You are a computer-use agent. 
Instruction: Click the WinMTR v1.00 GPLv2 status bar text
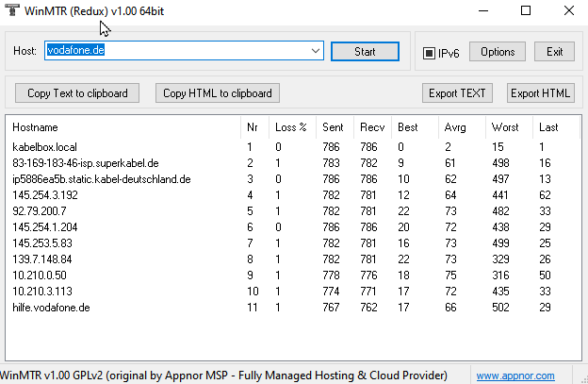[223, 376]
